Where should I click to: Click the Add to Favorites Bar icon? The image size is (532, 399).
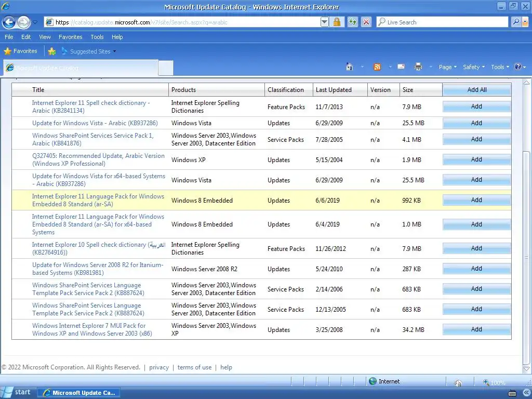pos(52,51)
